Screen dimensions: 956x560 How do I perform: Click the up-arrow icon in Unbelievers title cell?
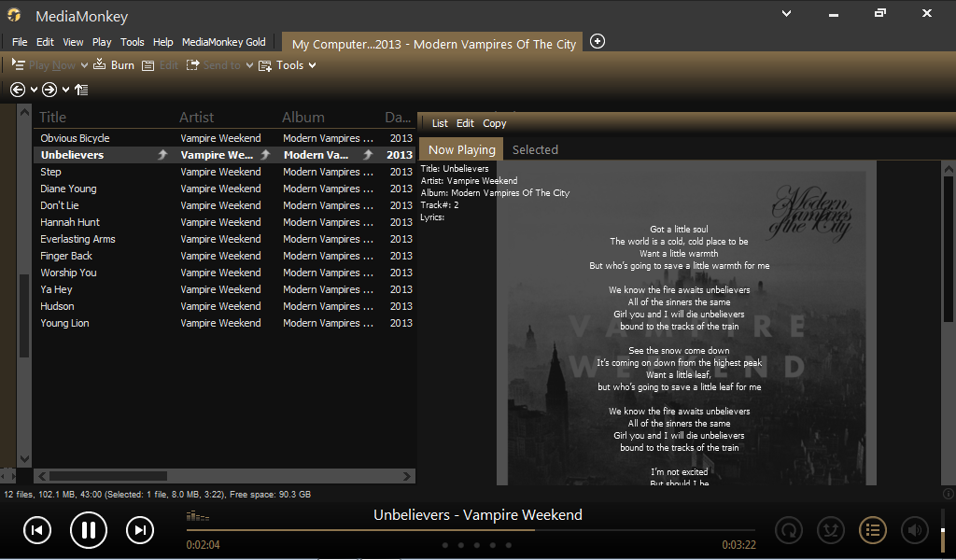coord(162,155)
